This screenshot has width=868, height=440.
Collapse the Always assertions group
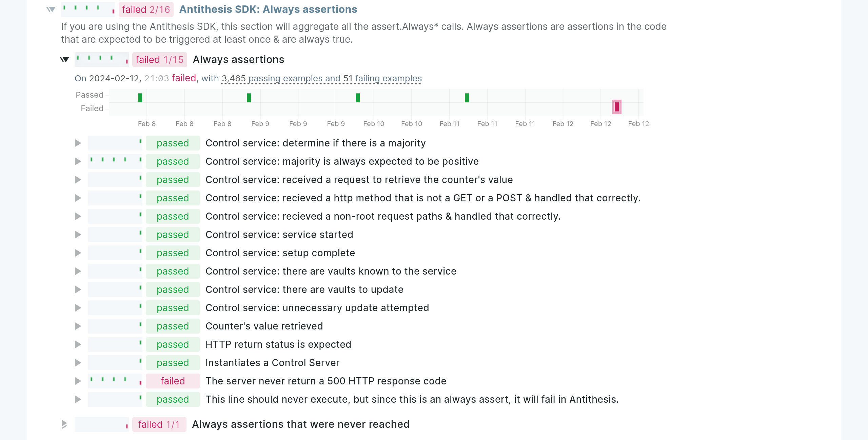tap(64, 60)
